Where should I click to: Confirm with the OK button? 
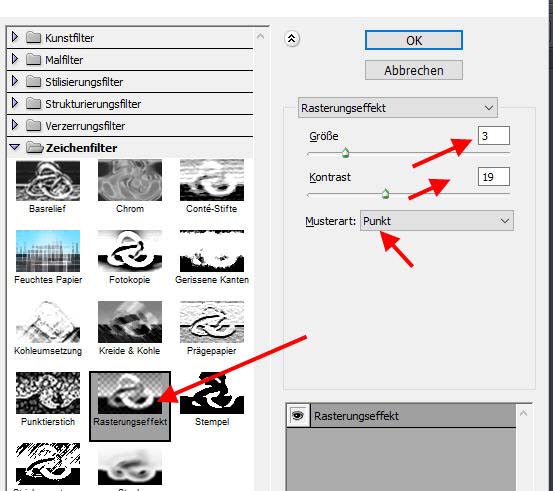point(413,40)
